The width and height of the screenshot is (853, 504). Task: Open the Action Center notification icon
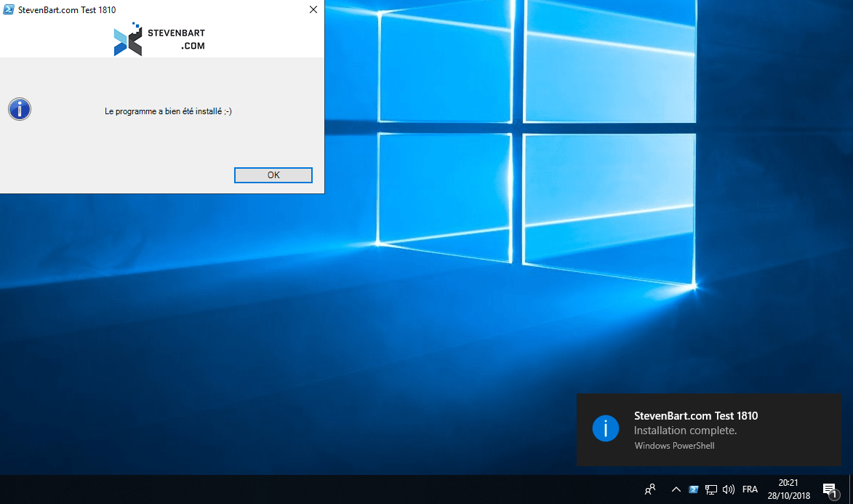click(830, 490)
